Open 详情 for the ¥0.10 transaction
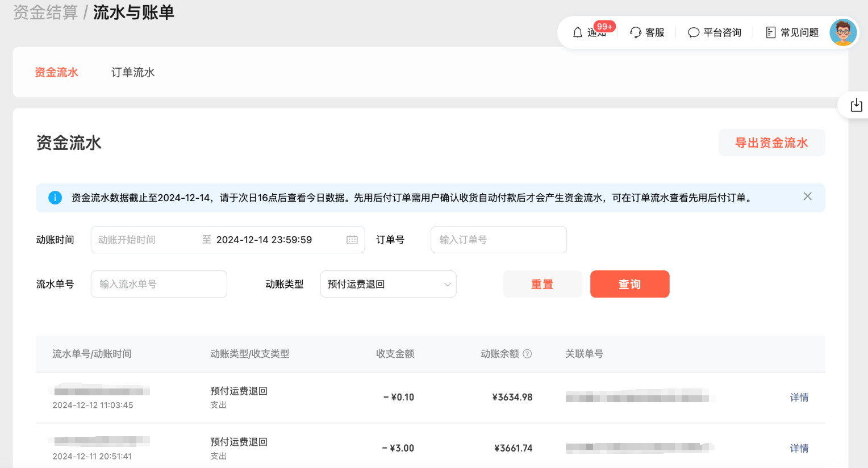This screenshot has width=868, height=468. [799, 397]
